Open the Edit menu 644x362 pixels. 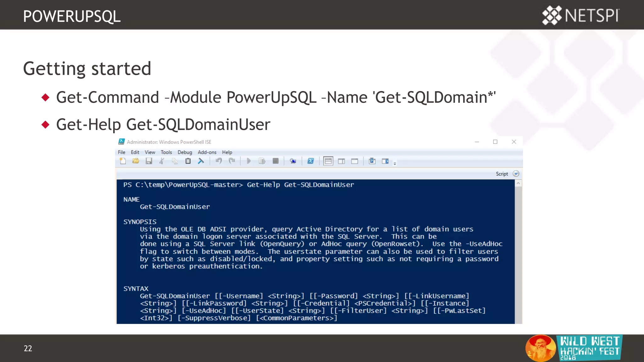pyautogui.click(x=135, y=152)
